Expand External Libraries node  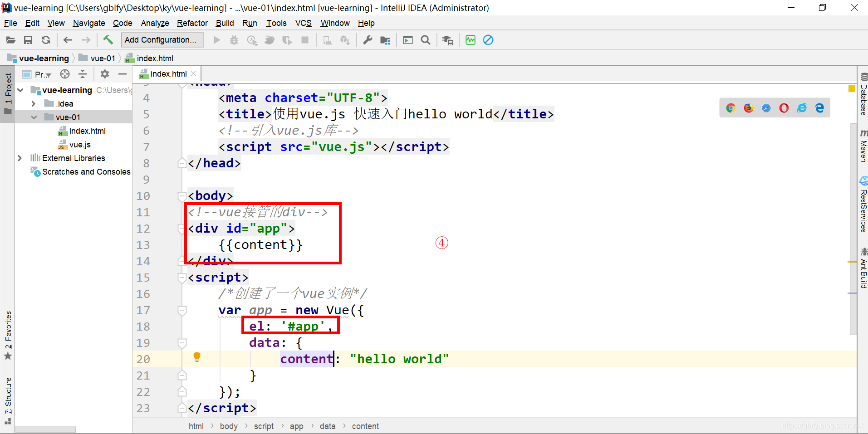pos(20,158)
